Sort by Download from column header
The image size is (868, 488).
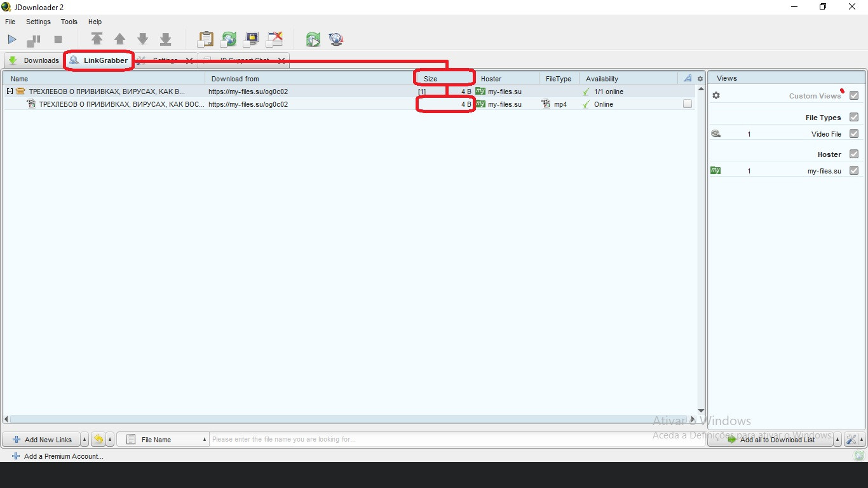[309, 79]
